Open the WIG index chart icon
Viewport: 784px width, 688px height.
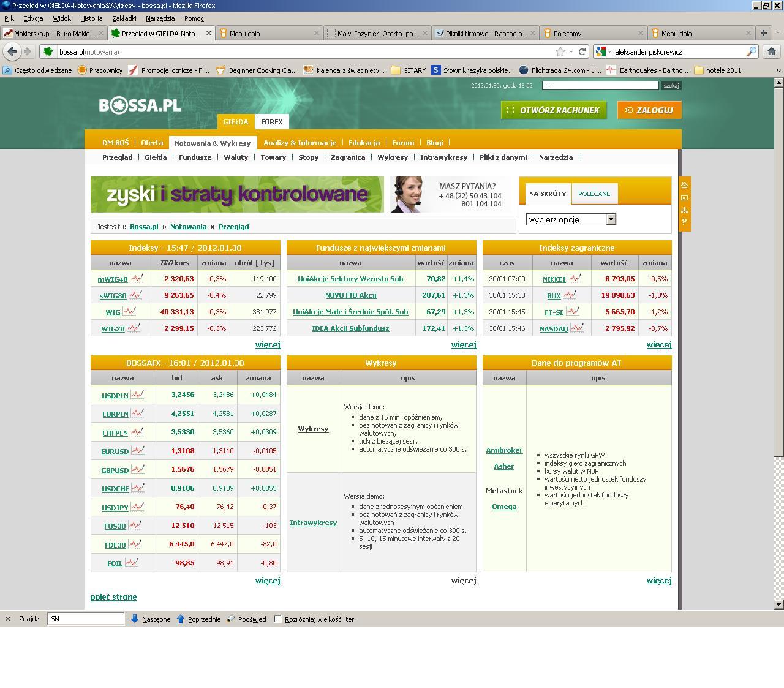tap(129, 312)
